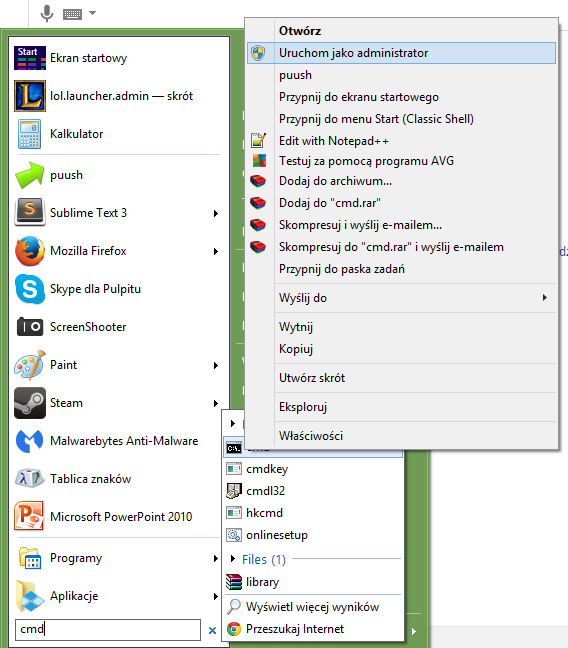Select Przypnij do menu Start (Classic Shell)
The height and width of the screenshot is (648, 568).
(401, 119)
